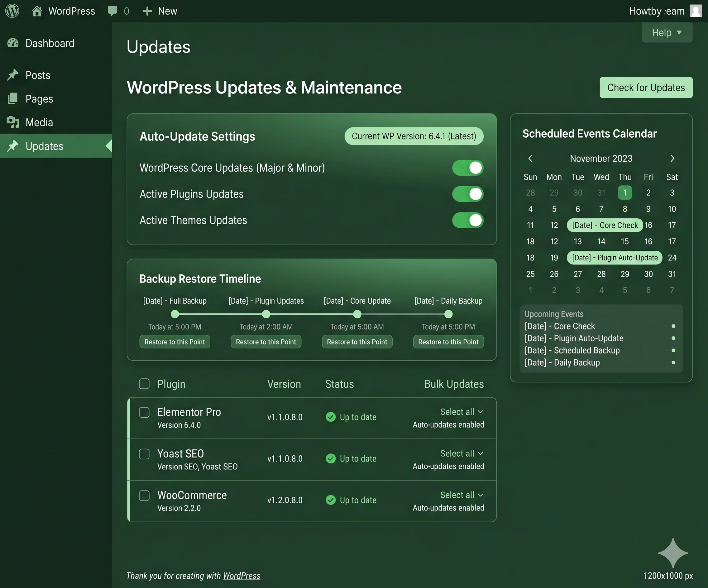Click the Updates pin icon in sidebar

[x=13, y=146]
